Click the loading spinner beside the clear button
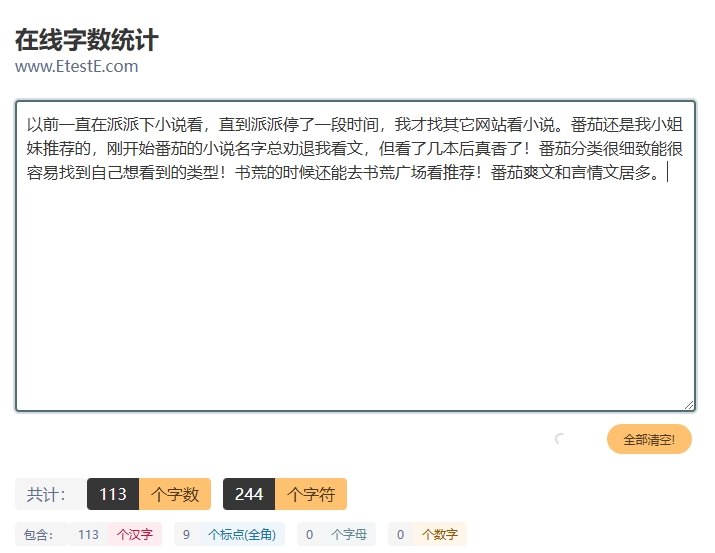 point(560,439)
